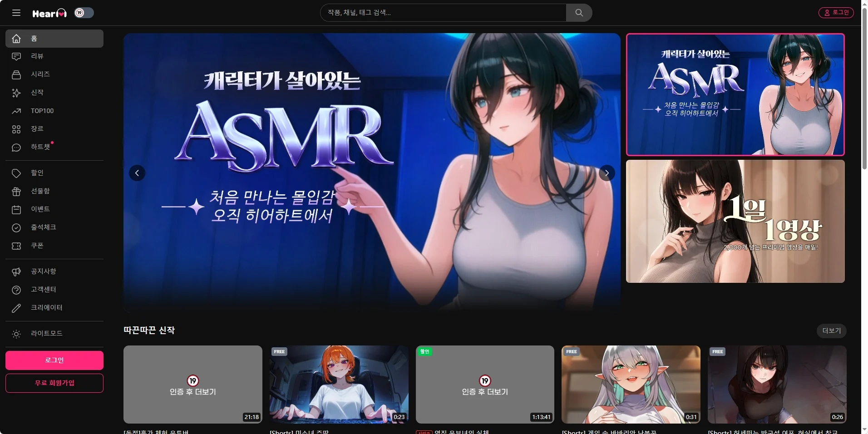This screenshot has height=434, width=868.
Task: Open 출석체크 check icon
Action: (x=16, y=228)
